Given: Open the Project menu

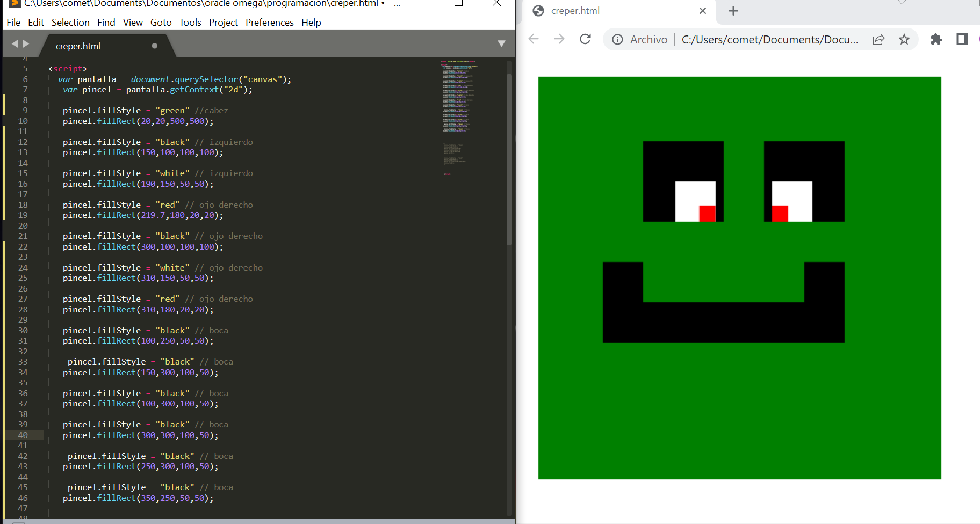Looking at the screenshot, I should click(224, 23).
